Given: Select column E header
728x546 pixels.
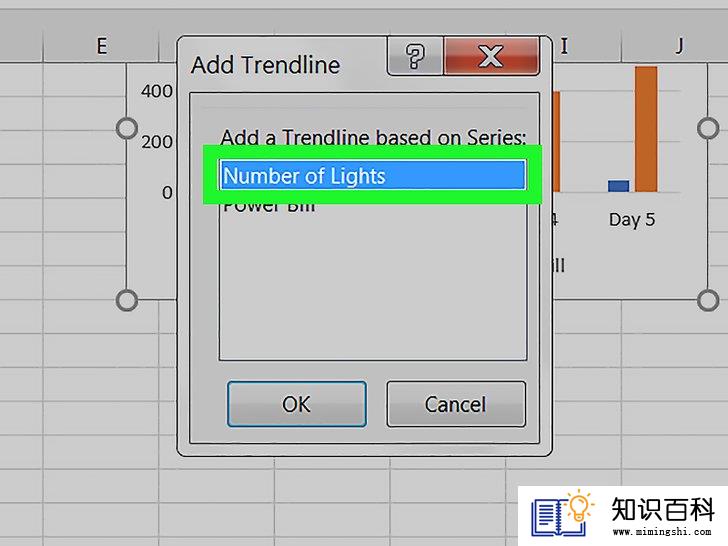Looking at the screenshot, I should pyautogui.click(x=101, y=46).
